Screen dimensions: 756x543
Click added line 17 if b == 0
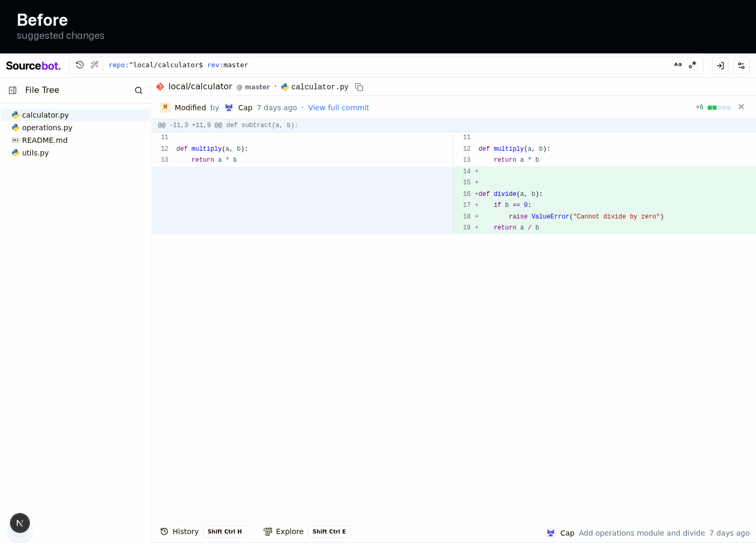605,205
